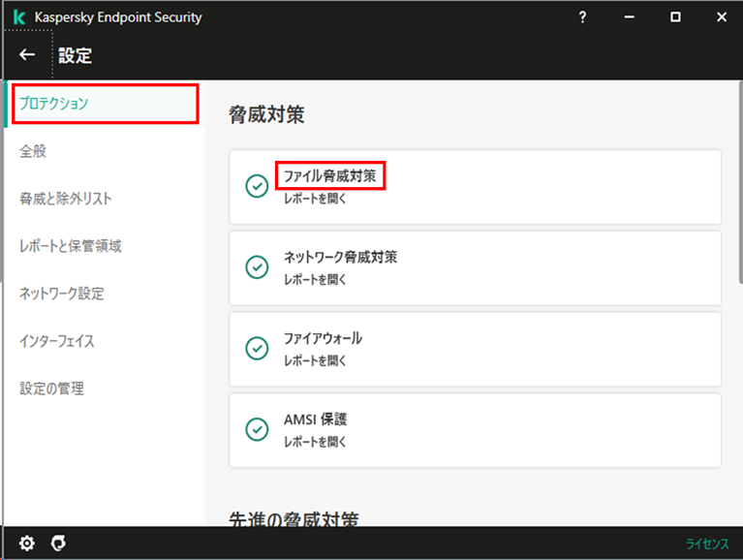Click the Kaspersky logo icon in title bar
The width and height of the screenshot is (743, 560).
(19, 17)
